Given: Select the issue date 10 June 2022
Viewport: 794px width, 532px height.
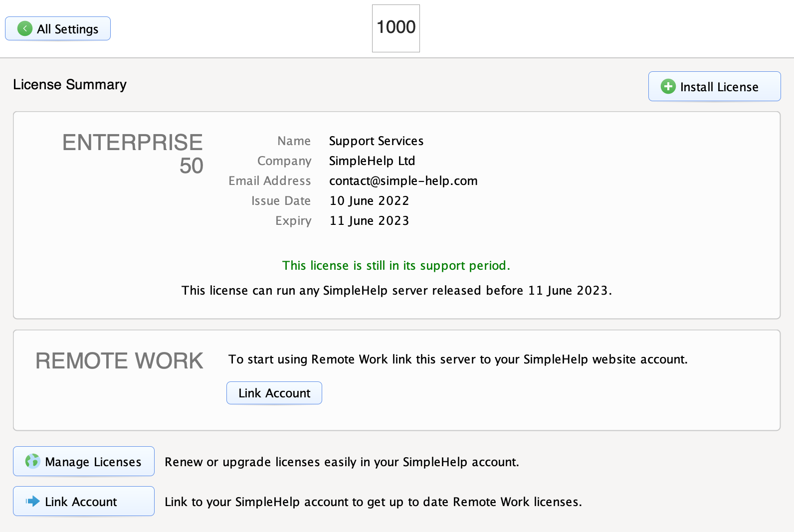Looking at the screenshot, I should [369, 201].
